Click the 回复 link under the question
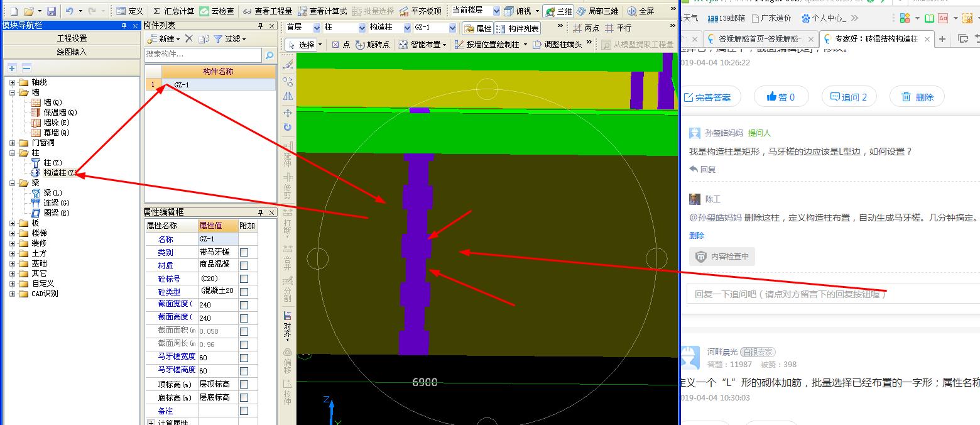980x425 pixels. pos(702,169)
